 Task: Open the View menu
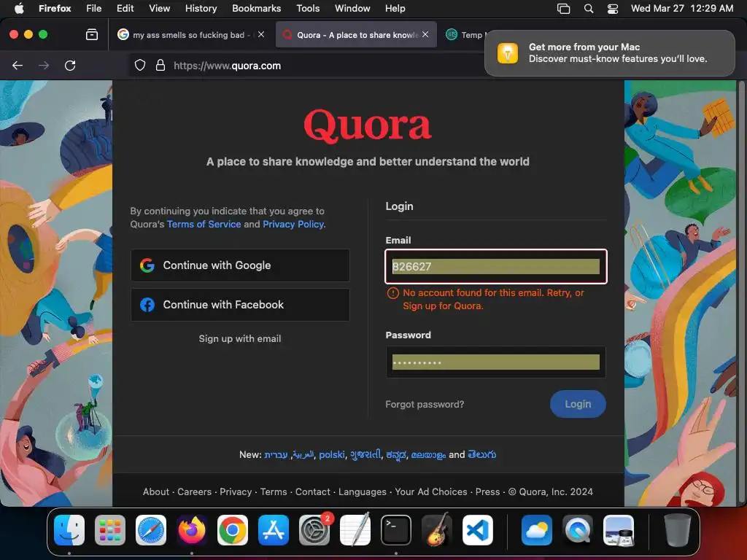(x=159, y=8)
